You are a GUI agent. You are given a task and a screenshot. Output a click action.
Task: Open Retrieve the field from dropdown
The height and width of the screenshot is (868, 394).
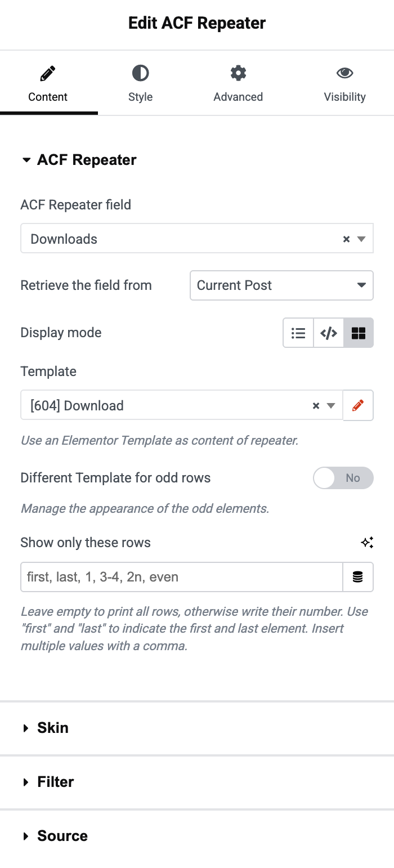(281, 285)
